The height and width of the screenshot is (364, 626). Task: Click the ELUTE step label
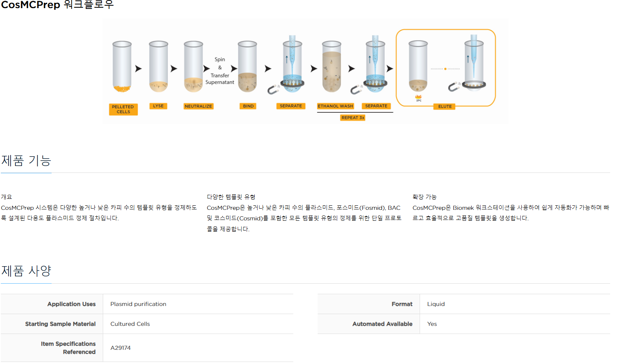click(445, 106)
